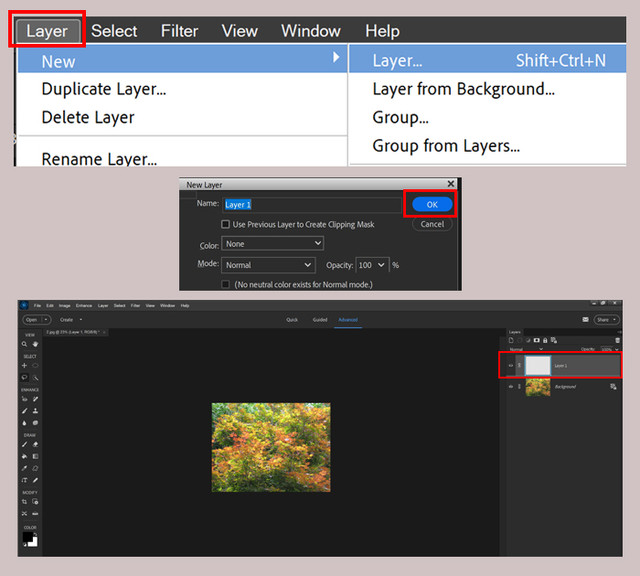Click the add layer mask icon
Viewport: 640px width, 576px height.
pyautogui.click(x=537, y=340)
